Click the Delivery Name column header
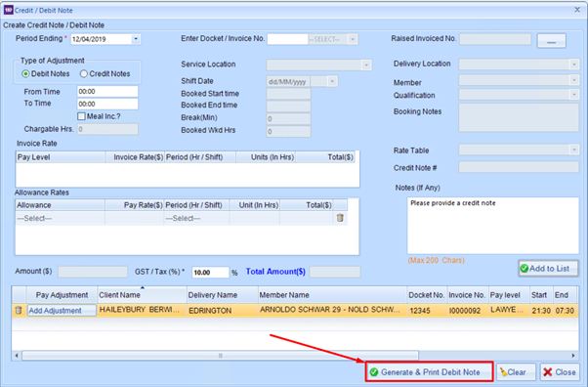This screenshot has height=387, width=588. (223, 295)
